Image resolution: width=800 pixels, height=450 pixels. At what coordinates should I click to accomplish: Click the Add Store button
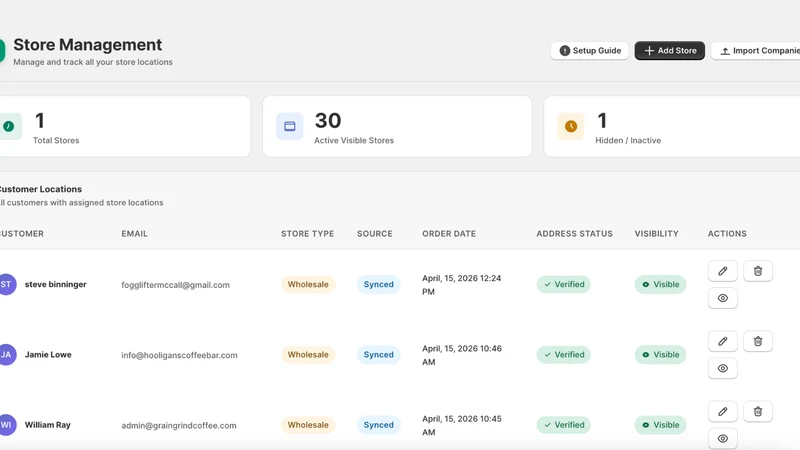(x=669, y=51)
